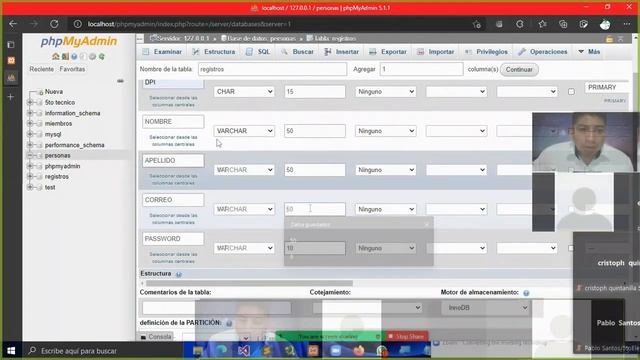This screenshot has width=640, height=360.
Task: Open Windows Start menu
Action: pos(11,351)
